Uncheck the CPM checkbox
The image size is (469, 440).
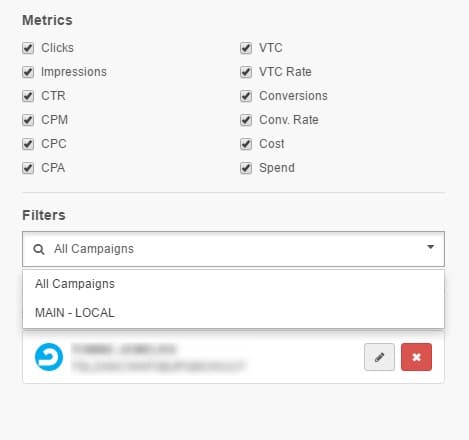click(28, 120)
